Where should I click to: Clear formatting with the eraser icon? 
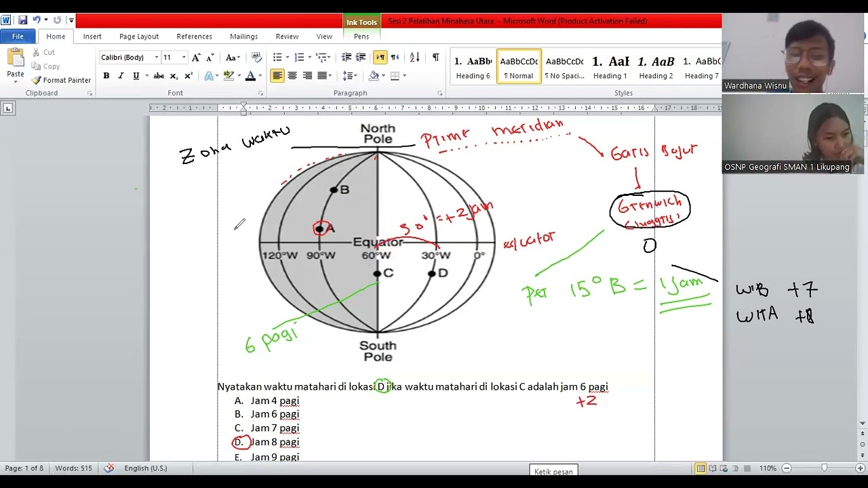coord(256,58)
